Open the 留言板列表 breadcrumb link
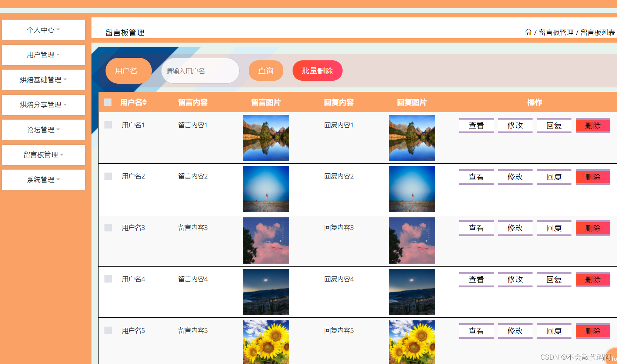This screenshot has height=364, width=617. [x=597, y=32]
